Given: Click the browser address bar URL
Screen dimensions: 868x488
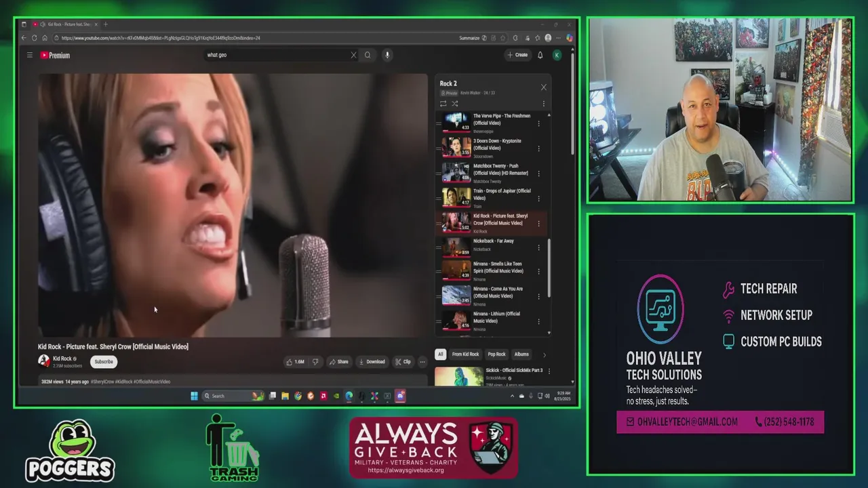Looking at the screenshot, I should (x=161, y=38).
